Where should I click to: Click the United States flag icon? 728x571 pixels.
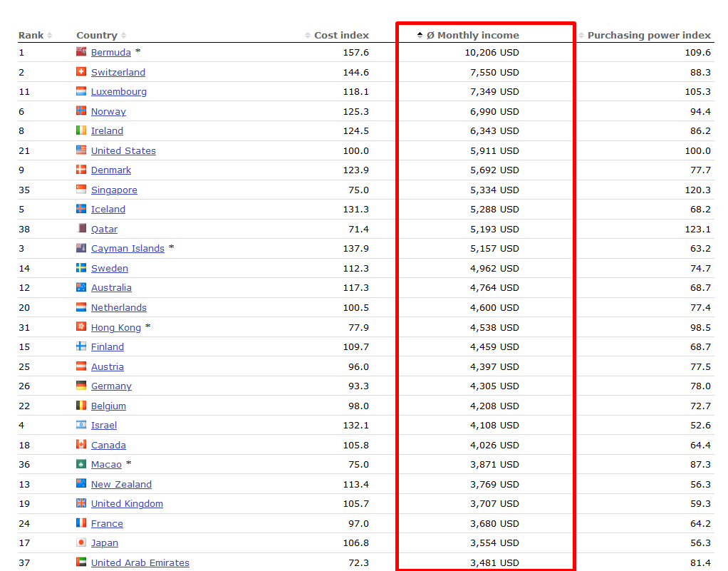81,150
